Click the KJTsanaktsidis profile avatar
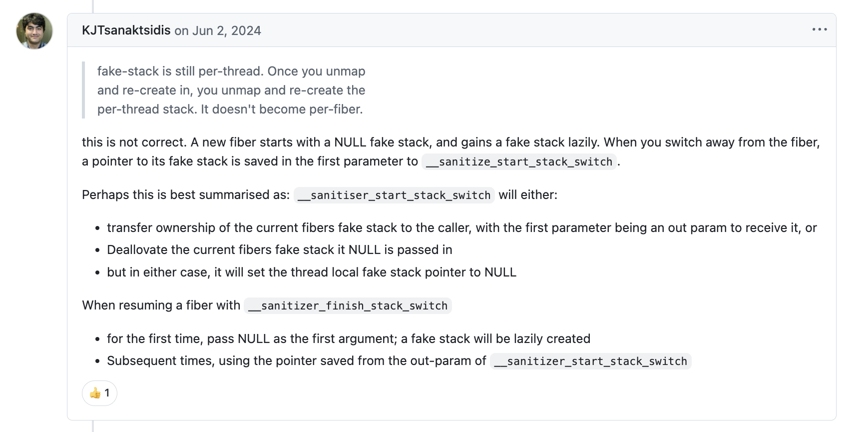This screenshot has height=432, width=868. coord(34,31)
